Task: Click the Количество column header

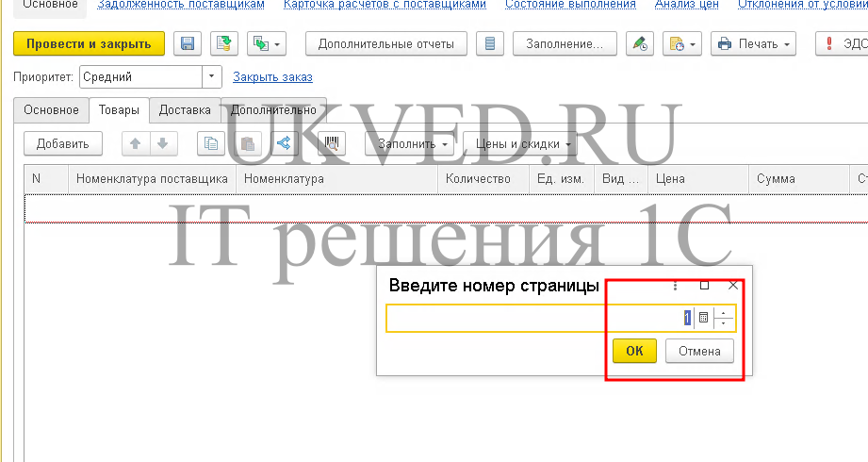Action: [x=483, y=179]
